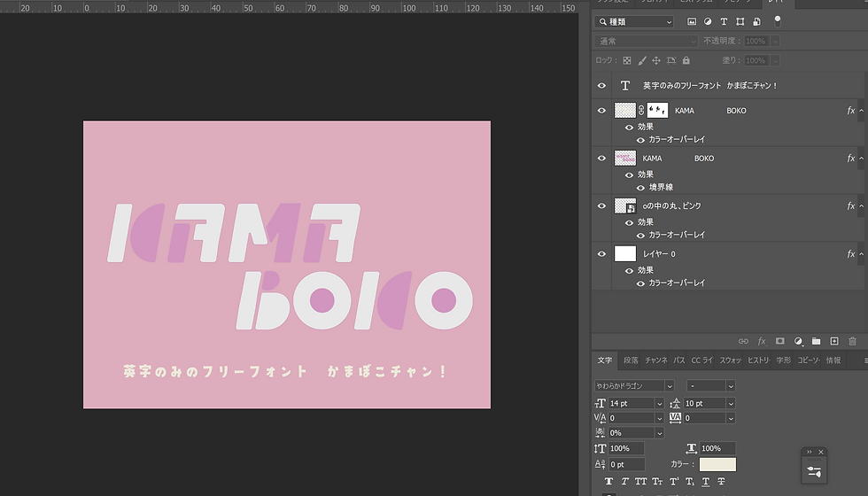868x496 pixels.
Task: Hide the 英字のみのフリーフォント text layer
Action: 601,86
